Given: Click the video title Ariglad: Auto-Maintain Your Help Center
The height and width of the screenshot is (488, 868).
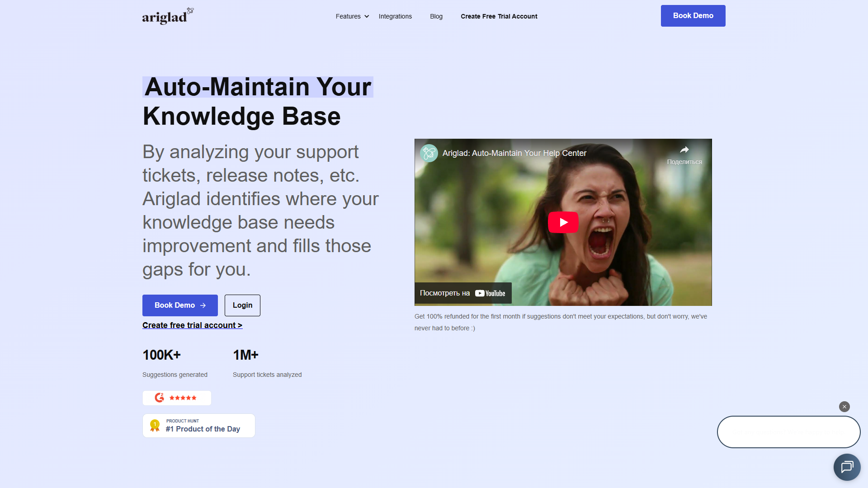Looking at the screenshot, I should (514, 153).
